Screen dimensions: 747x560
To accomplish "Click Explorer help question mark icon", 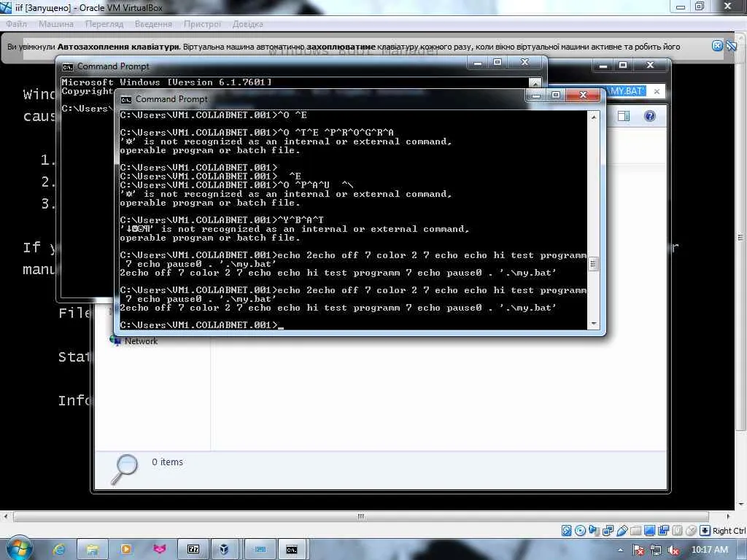I will pos(650,116).
